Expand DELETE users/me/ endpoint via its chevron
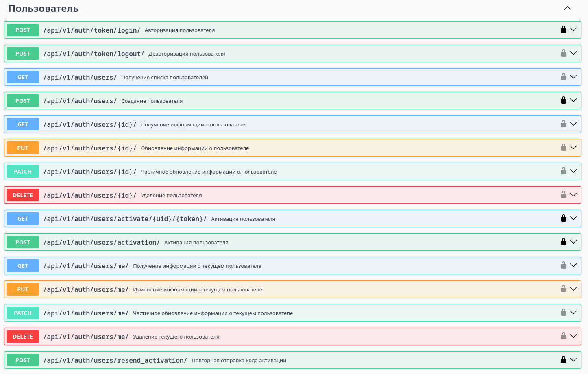The image size is (588, 374). pyautogui.click(x=573, y=336)
